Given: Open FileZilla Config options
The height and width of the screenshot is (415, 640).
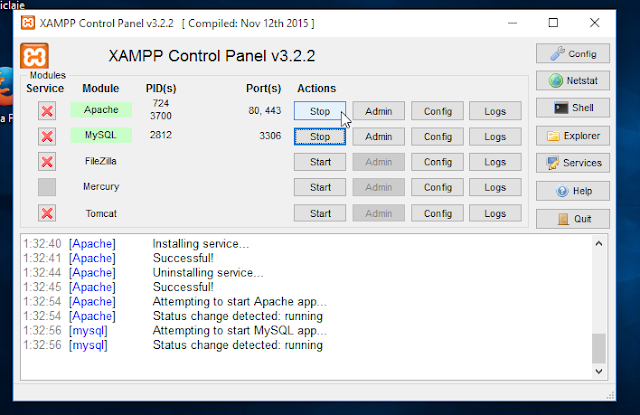Looking at the screenshot, I should point(437,162).
